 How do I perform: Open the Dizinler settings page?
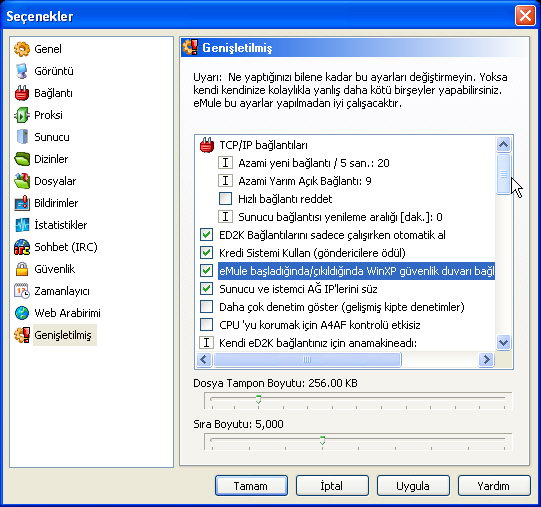51,159
